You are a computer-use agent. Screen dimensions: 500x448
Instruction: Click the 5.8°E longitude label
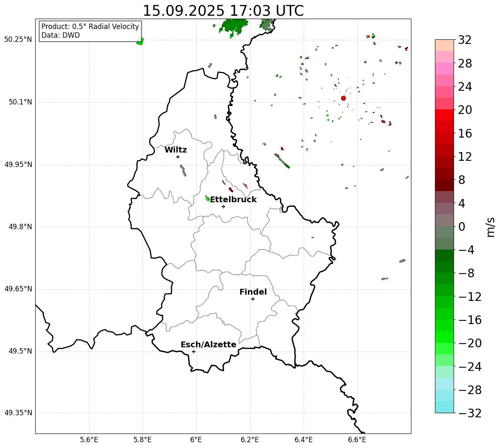coord(143,440)
